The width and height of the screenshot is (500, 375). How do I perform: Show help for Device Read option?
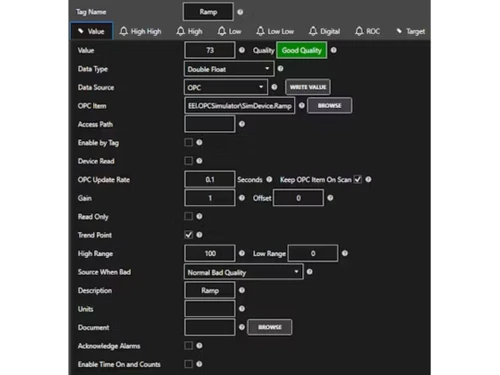click(199, 161)
